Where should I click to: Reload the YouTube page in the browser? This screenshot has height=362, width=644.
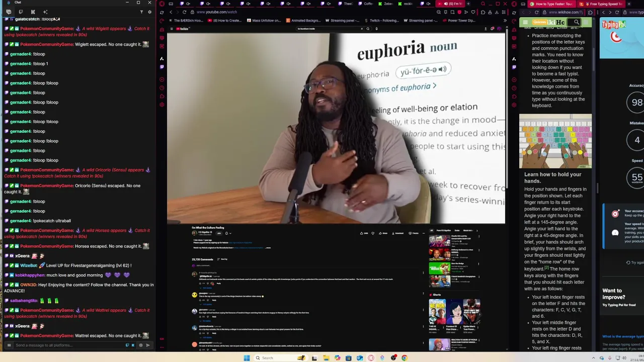coord(184,12)
